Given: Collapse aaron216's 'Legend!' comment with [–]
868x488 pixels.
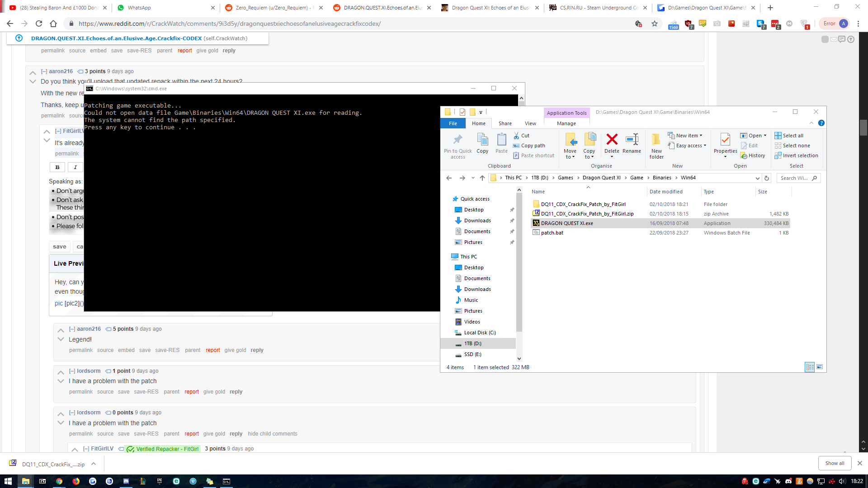Looking at the screenshot, I should 72,329.
